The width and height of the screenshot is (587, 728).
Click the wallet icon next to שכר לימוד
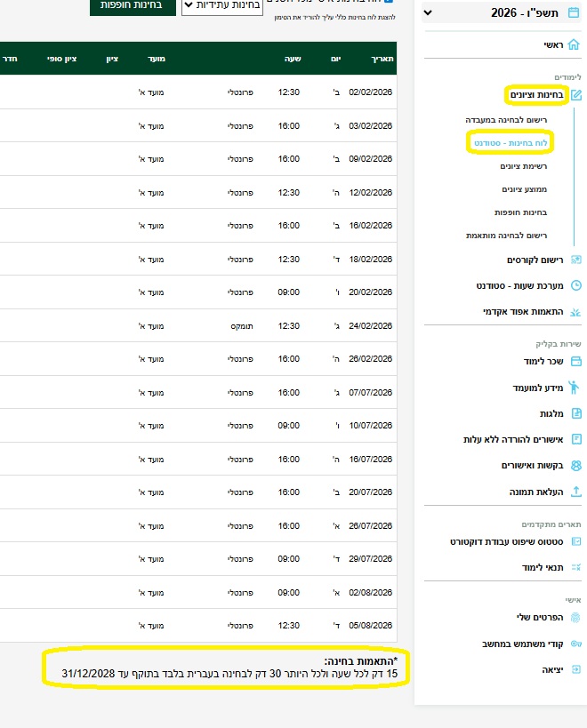click(576, 362)
